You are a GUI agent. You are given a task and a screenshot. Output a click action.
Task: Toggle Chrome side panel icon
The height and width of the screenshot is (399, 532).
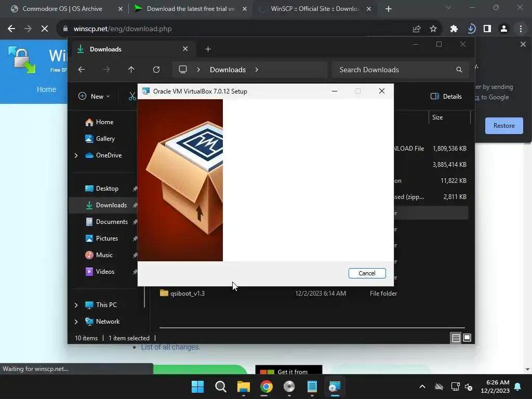click(487, 29)
